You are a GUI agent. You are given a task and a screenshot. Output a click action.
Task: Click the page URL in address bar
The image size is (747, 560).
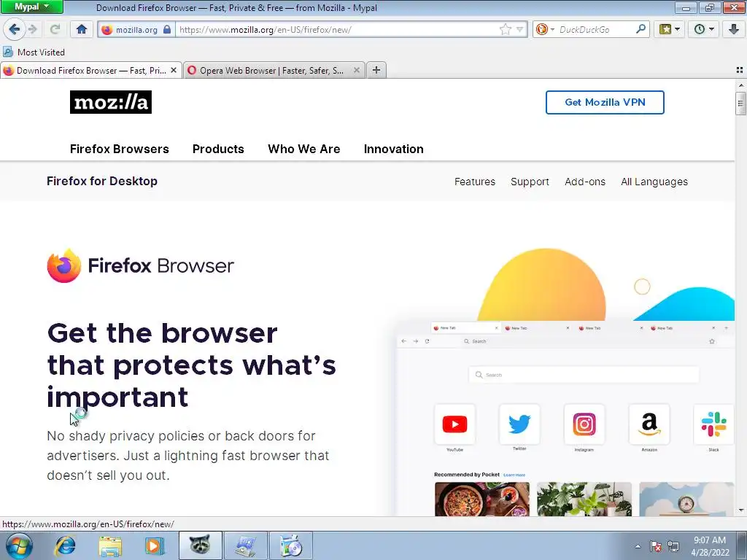click(x=265, y=29)
